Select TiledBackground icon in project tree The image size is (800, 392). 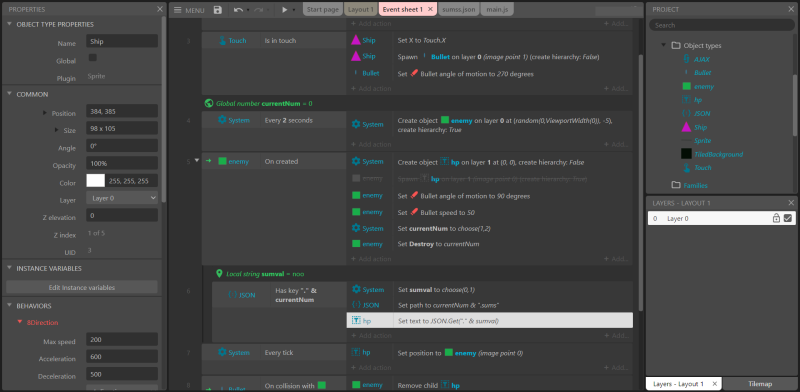coord(687,154)
